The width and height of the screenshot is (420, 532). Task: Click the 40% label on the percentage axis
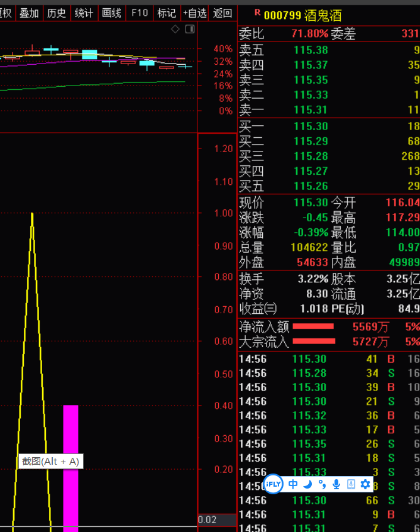(x=223, y=49)
